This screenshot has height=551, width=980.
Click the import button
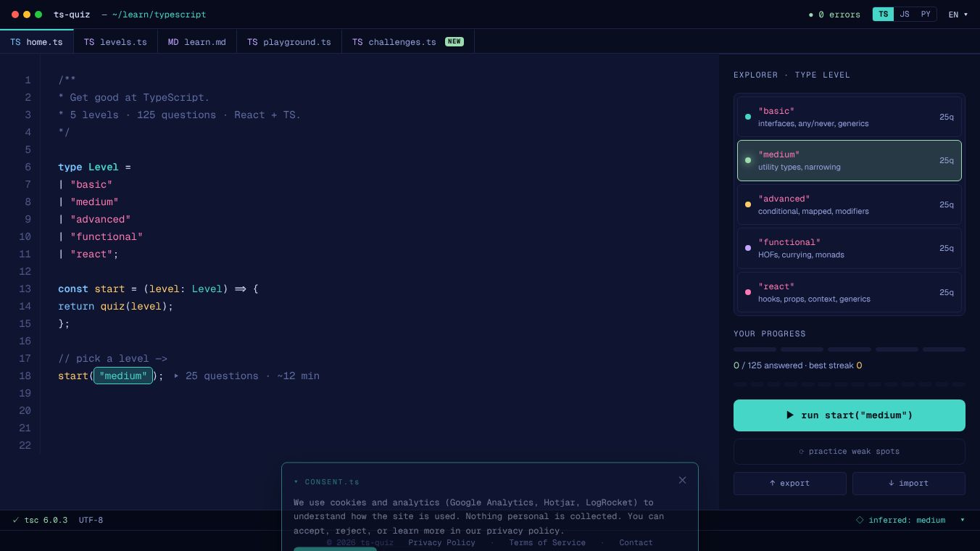click(909, 484)
